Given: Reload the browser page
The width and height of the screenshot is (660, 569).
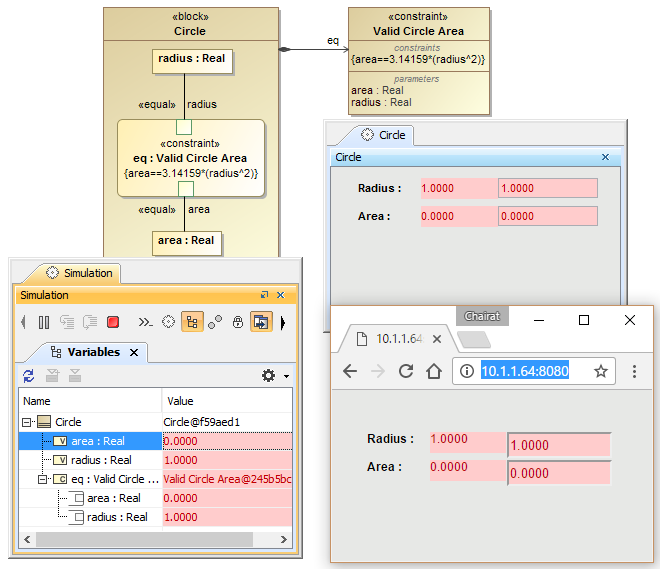Looking at the screenshot, I should point(406,371).
